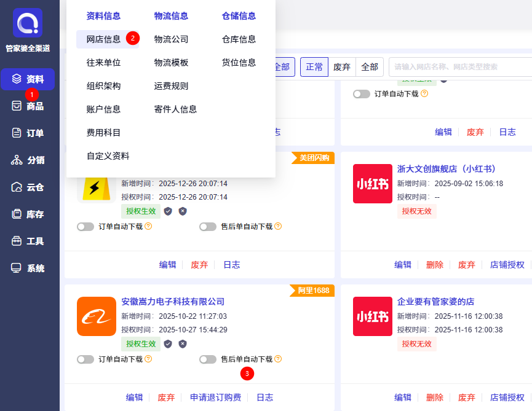The width and height of the screenshot is (532, 411).
Task: Click 编辑 for 浙大文创旗舰店
Action: 403,265
